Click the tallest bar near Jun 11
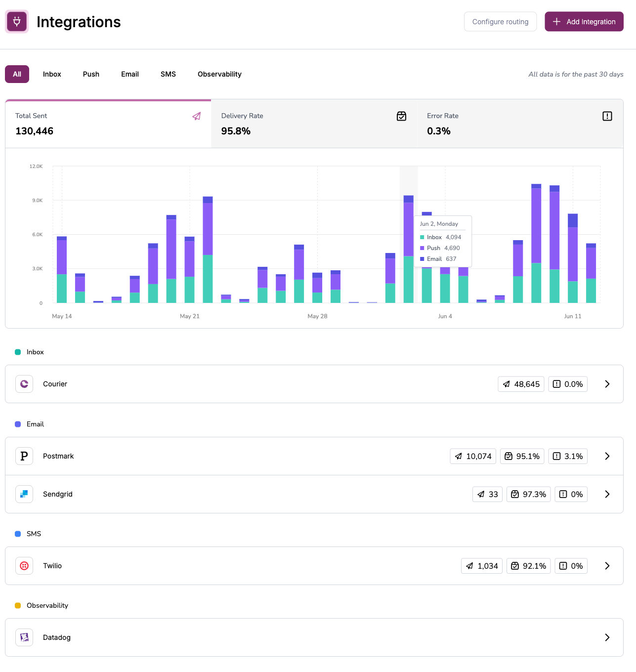This screenshot has width=636, height=672. pos(536,242)
